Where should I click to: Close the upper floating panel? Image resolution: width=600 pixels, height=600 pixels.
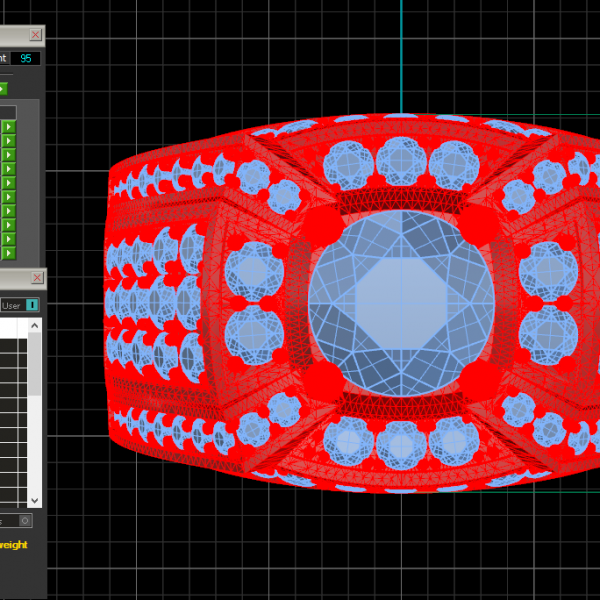[x=35, y=34]
